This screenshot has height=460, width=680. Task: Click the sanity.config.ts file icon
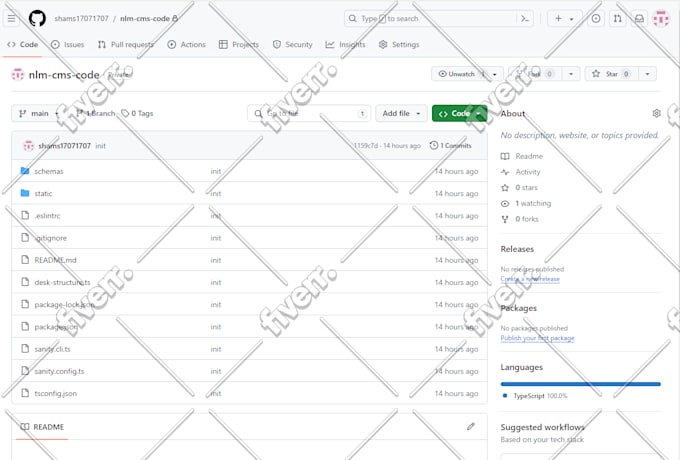(x=25, y=371)
